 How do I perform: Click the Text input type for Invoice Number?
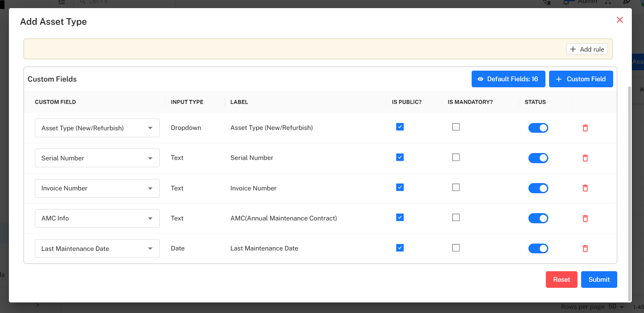point(177,188)
